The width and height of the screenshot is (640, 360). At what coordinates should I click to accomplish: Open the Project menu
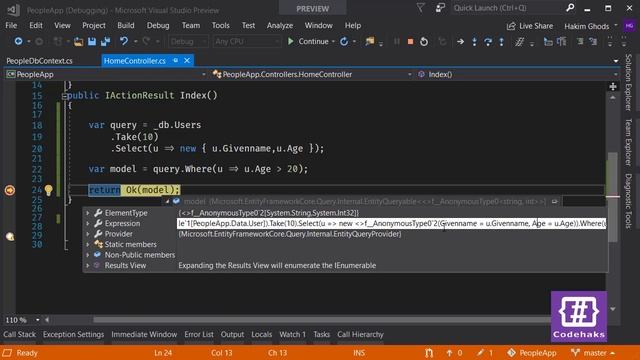(x=94, y=25)
